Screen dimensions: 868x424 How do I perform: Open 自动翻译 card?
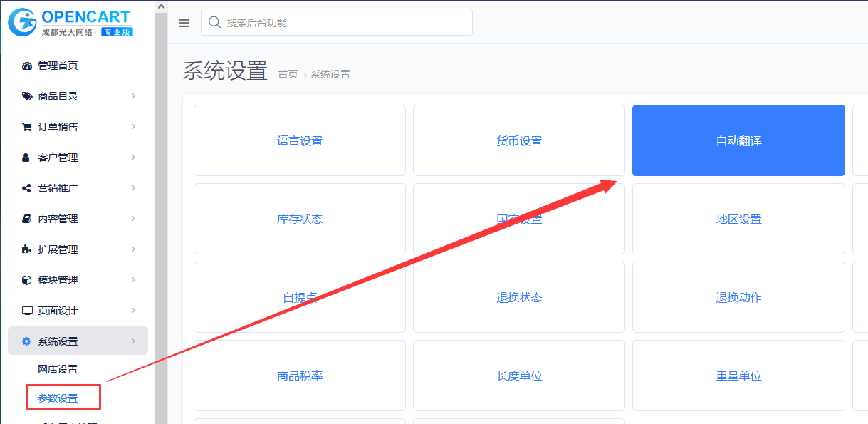[738, 140]
